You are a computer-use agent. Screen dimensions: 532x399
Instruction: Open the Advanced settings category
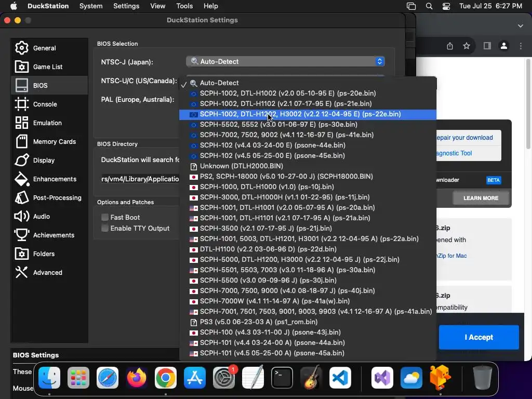click(49, 272)
